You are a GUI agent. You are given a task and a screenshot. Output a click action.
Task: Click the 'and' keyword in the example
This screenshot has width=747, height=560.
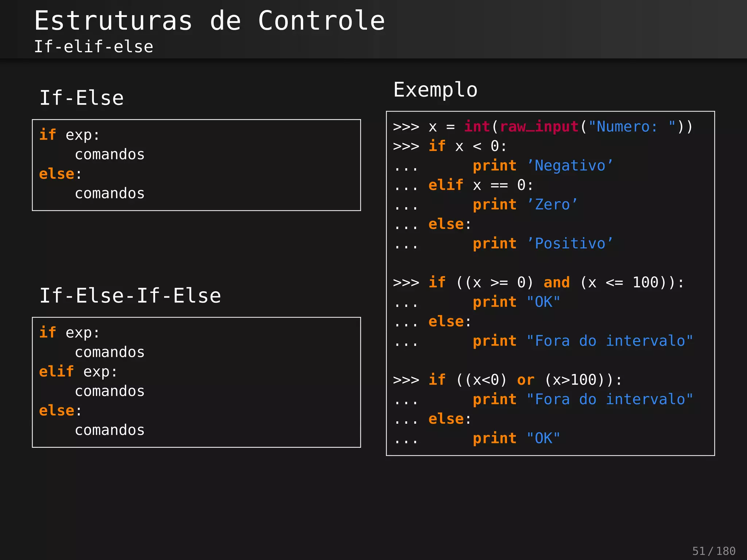pyautogui.click(x=557, y=283)
